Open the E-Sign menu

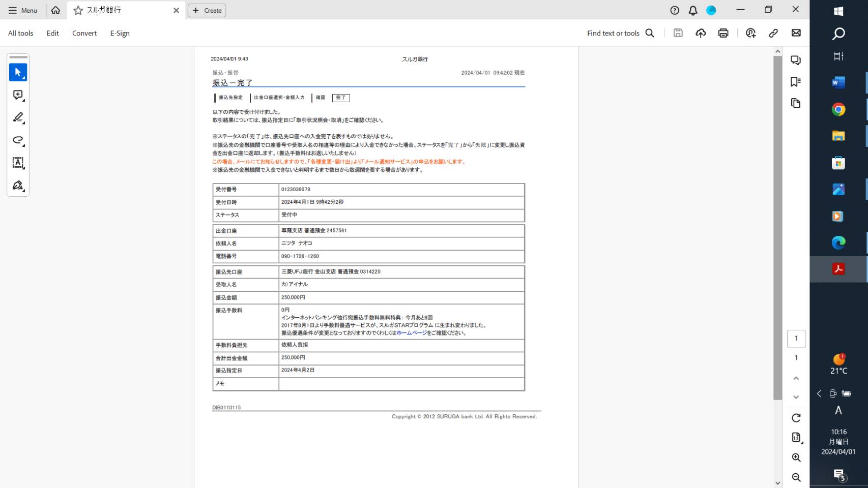coord(120,33)
